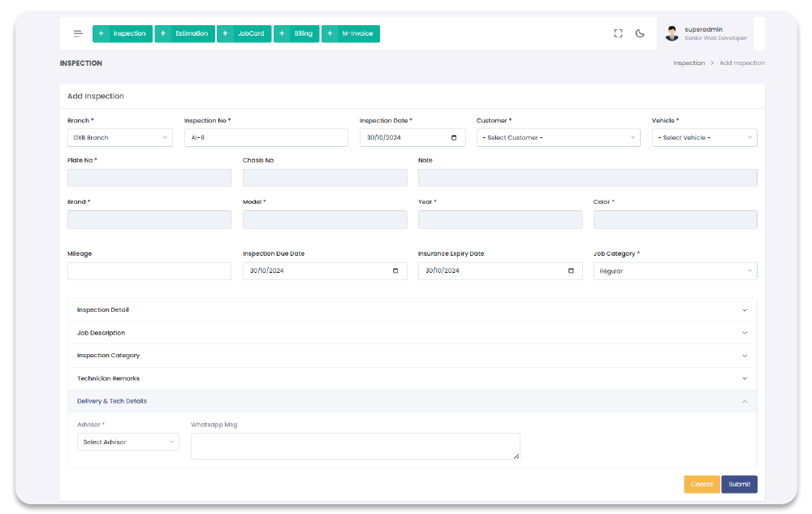This screenshot has height=514, width=812.
Task: Click the Submit button
Action: click(739, 484)
